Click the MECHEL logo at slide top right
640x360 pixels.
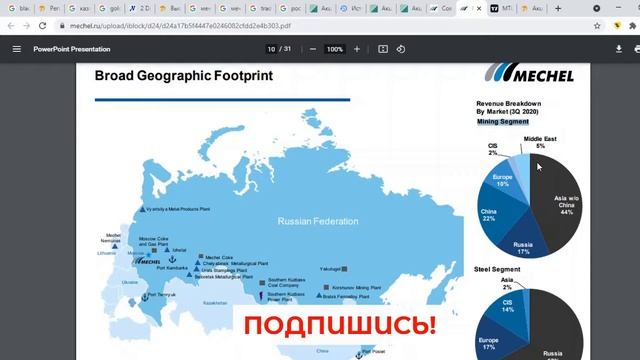click(x=529, y=73)
